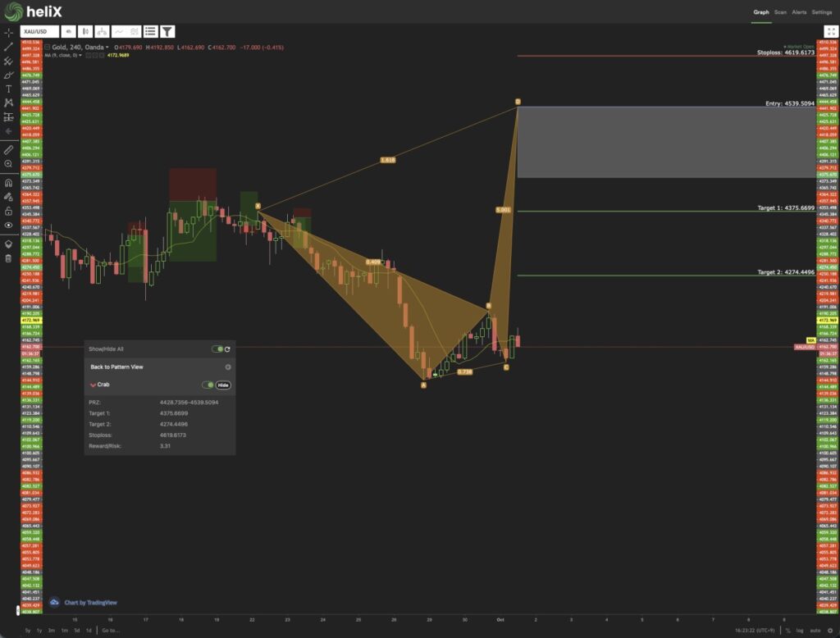Click pattern point D marker
840x638 pixels.
[518, 101]
